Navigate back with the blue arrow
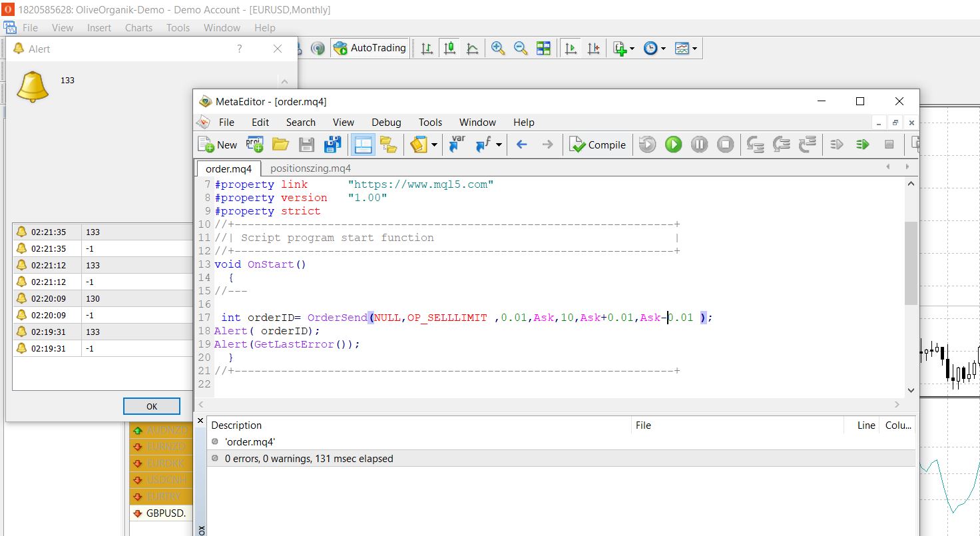The height and width of the screenshot is (536, 980). click(x=522, y=144)
